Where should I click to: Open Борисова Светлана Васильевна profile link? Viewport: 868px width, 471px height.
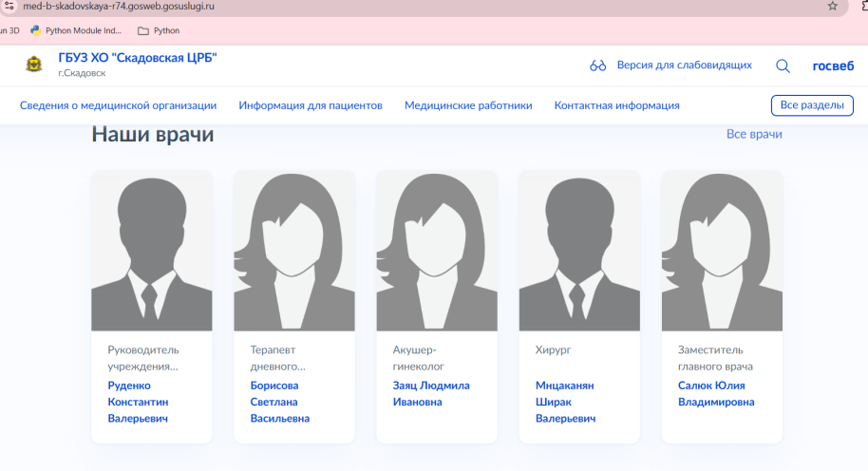coord(279,402)
